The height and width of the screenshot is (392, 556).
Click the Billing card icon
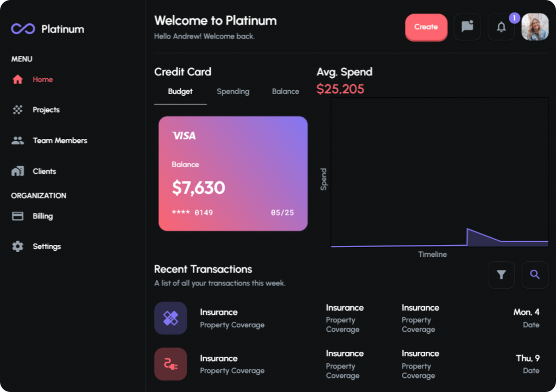[x=17, y=216]
